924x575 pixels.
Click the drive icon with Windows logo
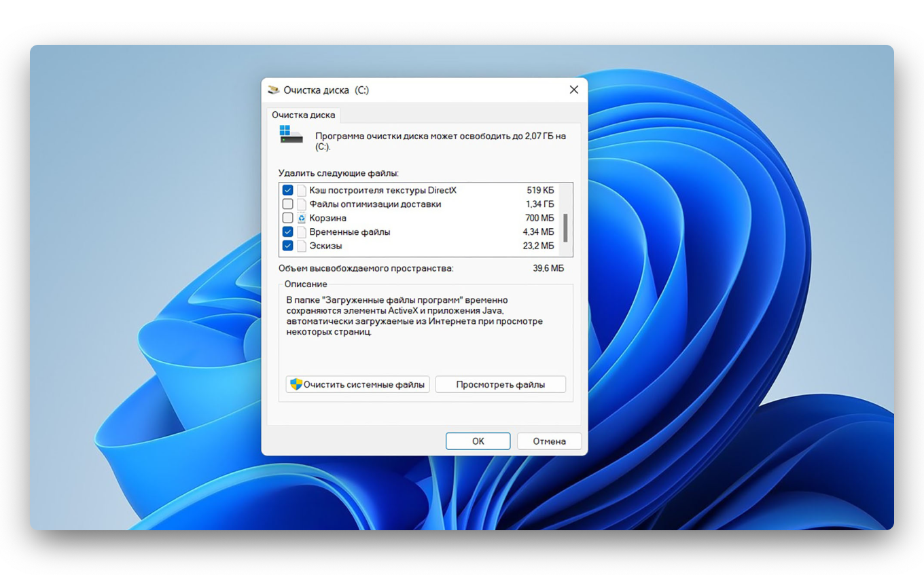coord(291,134)
